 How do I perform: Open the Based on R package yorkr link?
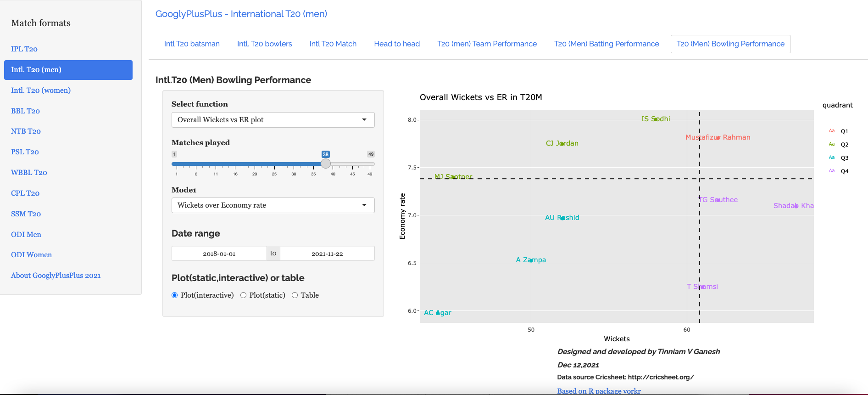(x=599, y=391)
